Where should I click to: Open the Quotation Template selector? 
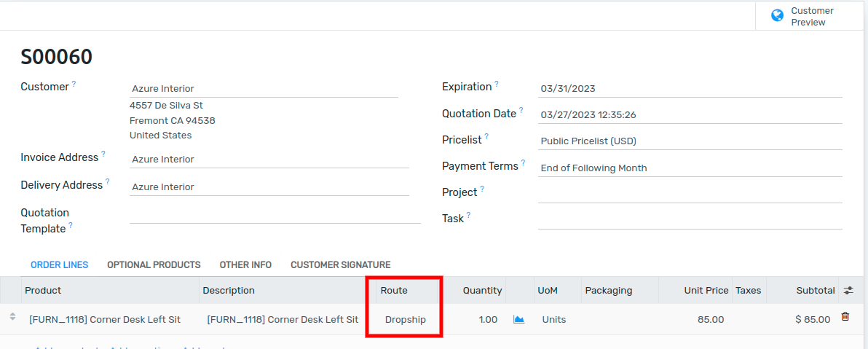275,216
